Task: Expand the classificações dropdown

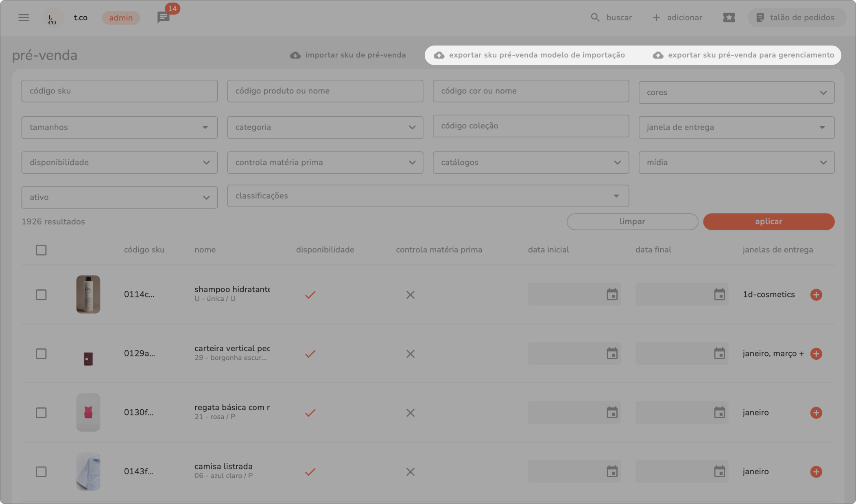Action: 428,196
